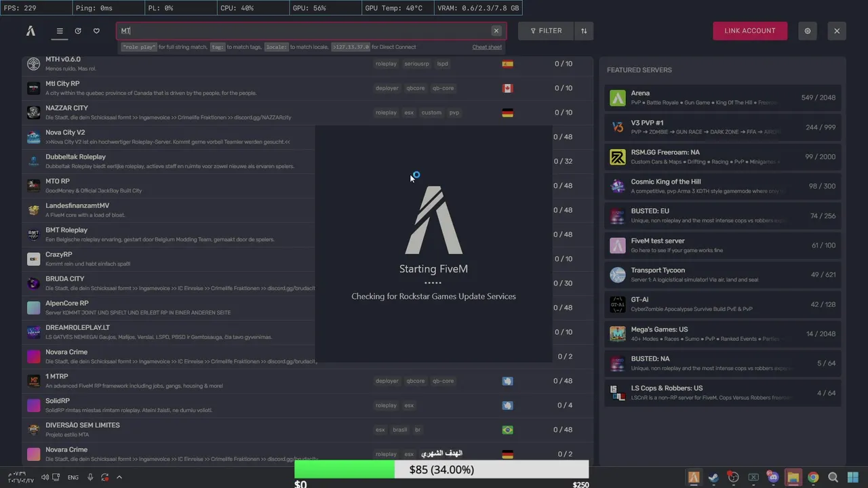The height and width of the screenshot is (488, 868).
Task: Select the BRUDA CITY server icon
Action: coord(33,283)
